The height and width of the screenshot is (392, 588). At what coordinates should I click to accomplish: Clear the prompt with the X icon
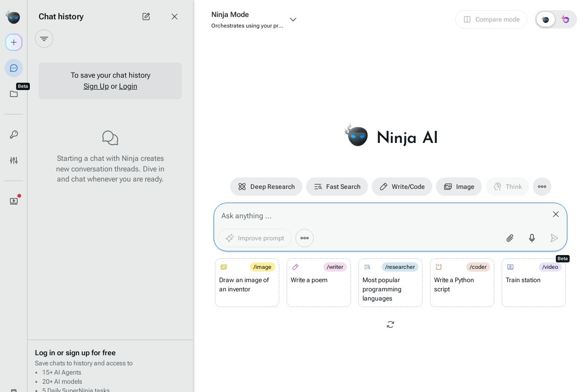(x=556, y=214)
